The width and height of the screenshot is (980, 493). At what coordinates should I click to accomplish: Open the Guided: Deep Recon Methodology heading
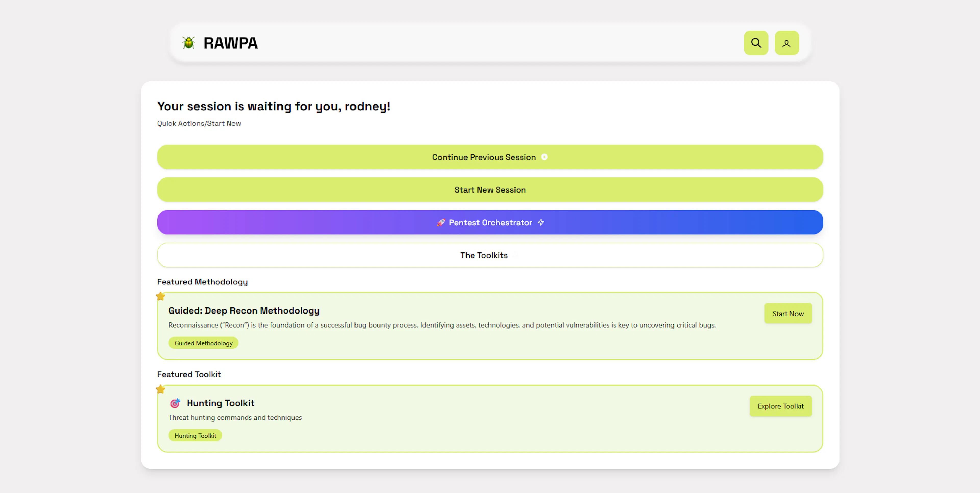click(244, 311)
